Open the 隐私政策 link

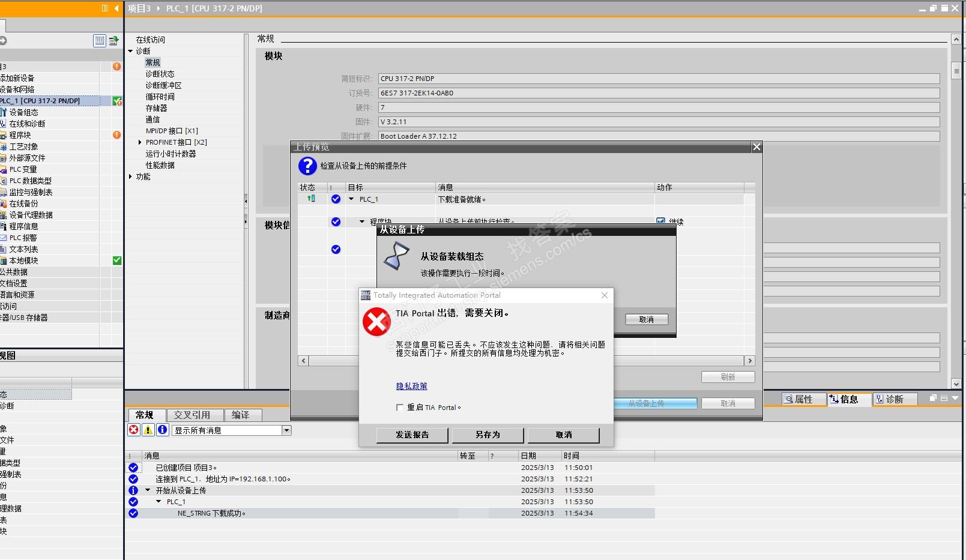click(x=411, y=386)
